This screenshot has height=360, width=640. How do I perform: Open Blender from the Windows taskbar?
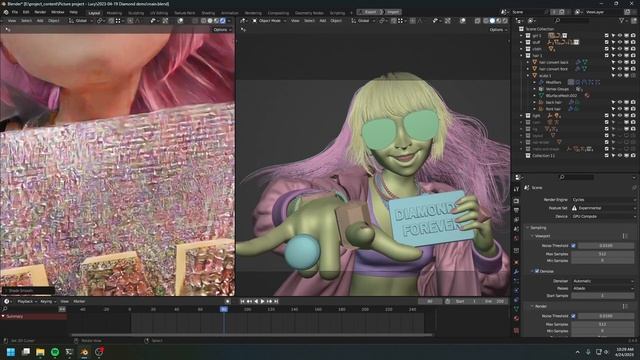click(84, 352)
